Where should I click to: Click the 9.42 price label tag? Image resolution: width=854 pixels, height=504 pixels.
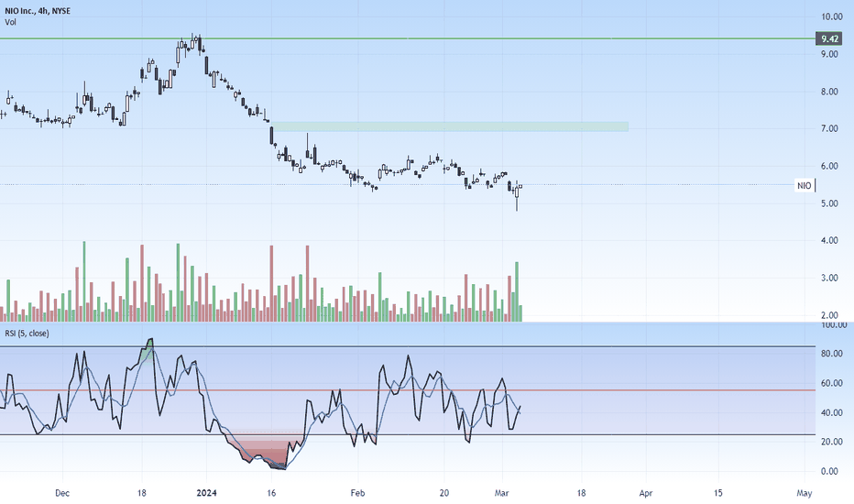click(830, 38)
